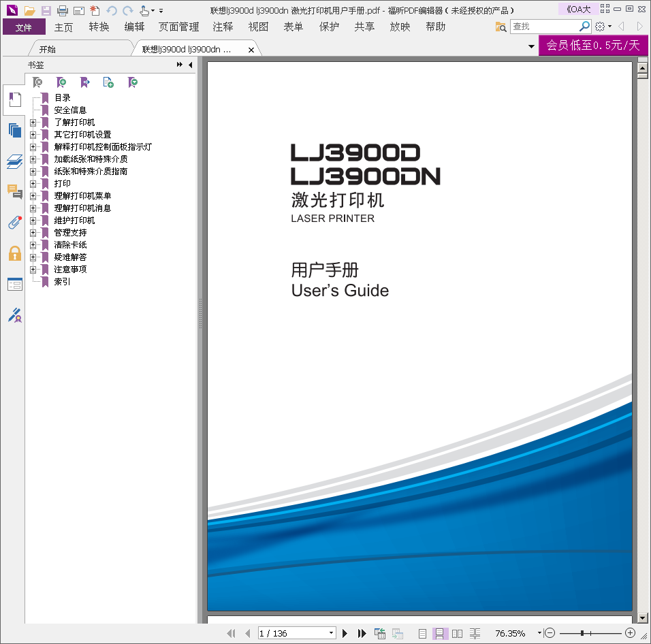Image resolution: width=651 pixels, height=644 pixels.
Task: Open the 保护 ribbon tab
Action: click(x=329, y=27)
